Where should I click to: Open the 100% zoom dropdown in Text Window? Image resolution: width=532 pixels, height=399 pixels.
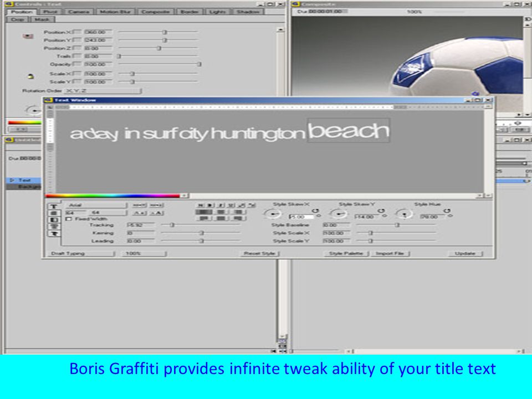point(144,253)
